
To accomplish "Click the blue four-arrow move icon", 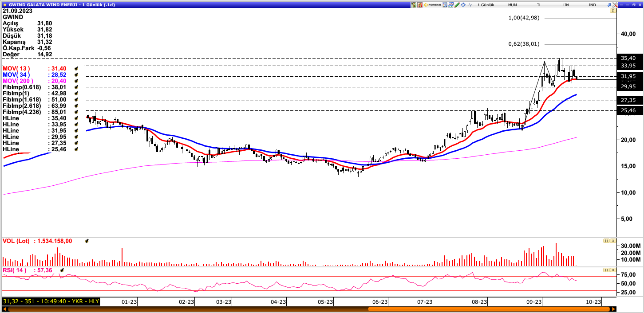I will click(463, 4).
